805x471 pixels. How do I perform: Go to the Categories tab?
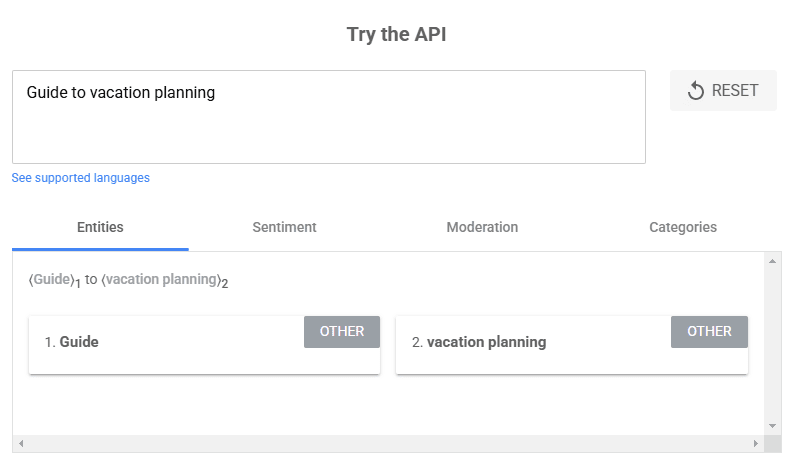pyautogui.click(x=683, y=227)
